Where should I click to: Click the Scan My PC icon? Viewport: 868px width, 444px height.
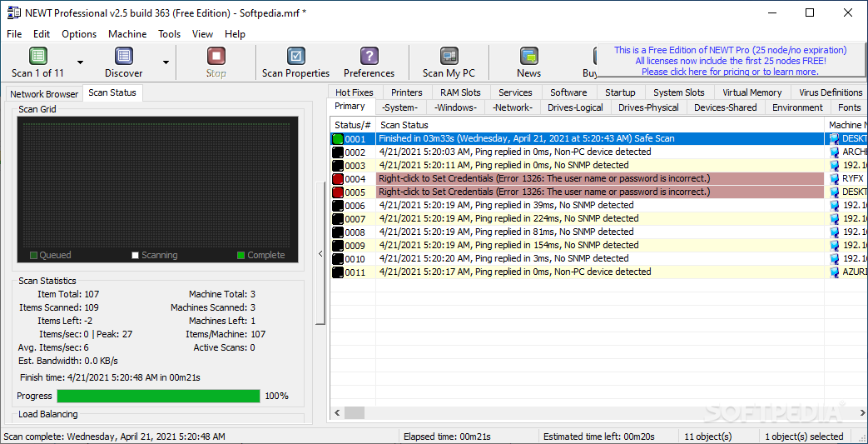pos(449,57)
